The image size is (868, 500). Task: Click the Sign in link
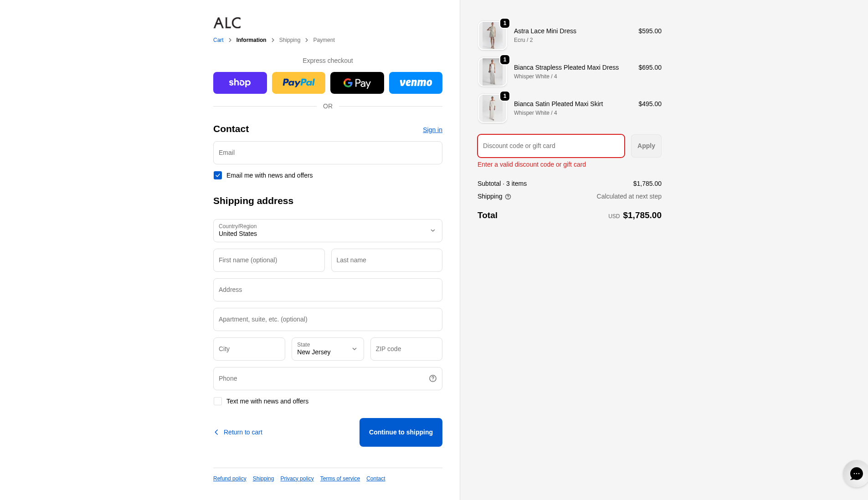[x=432, y=130]
